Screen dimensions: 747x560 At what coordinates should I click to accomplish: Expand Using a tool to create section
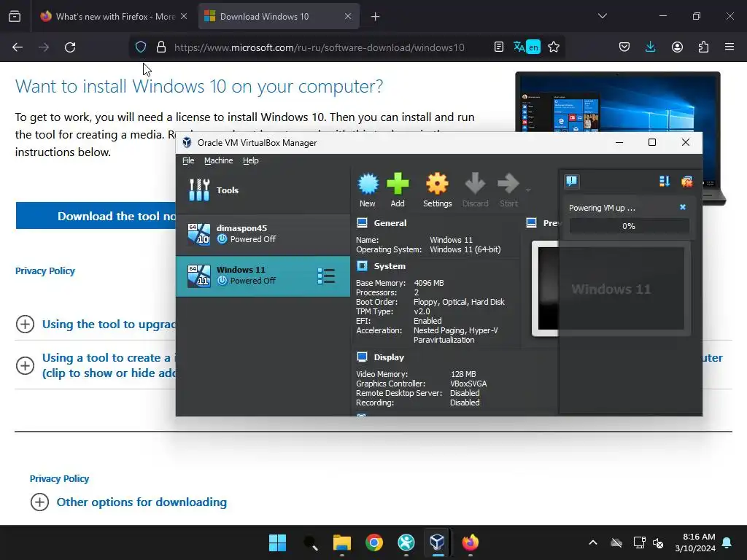coord(96,366)
